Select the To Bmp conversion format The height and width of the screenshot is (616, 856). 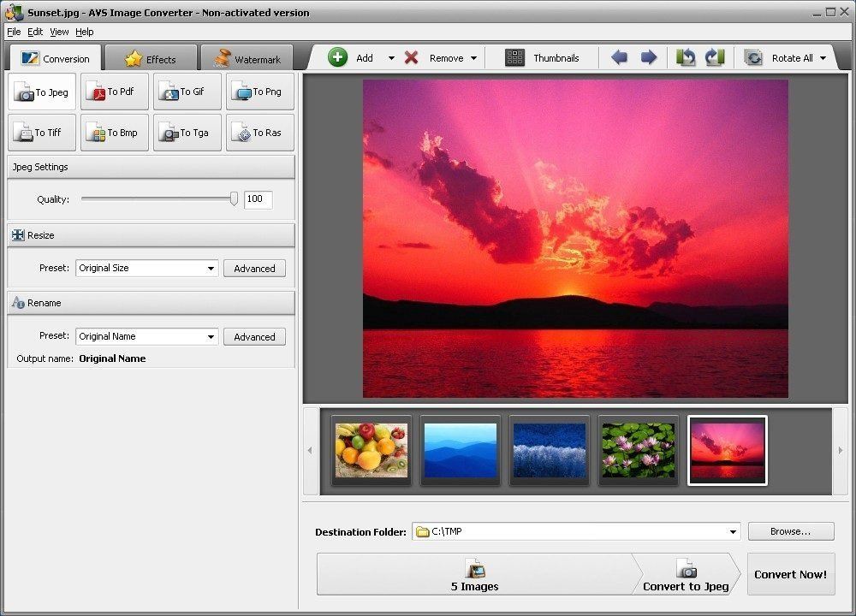point(114,133)
